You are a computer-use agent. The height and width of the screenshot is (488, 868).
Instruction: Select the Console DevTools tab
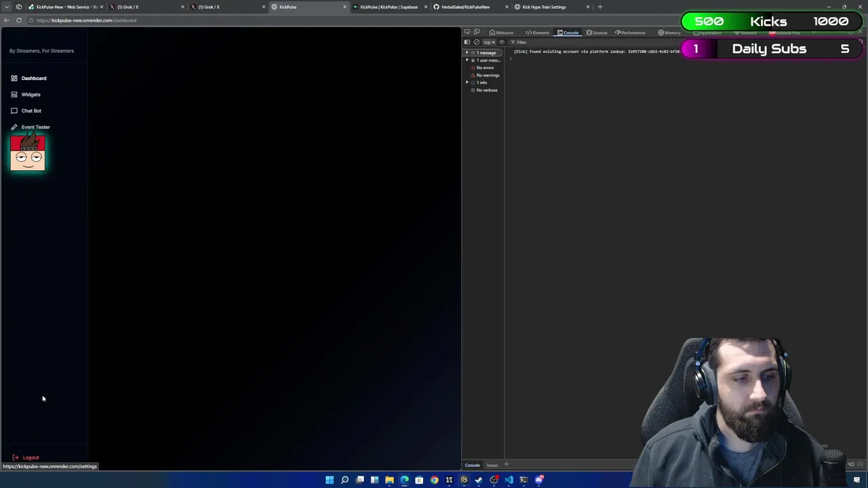pyautogui.click(x=568, y=33)
